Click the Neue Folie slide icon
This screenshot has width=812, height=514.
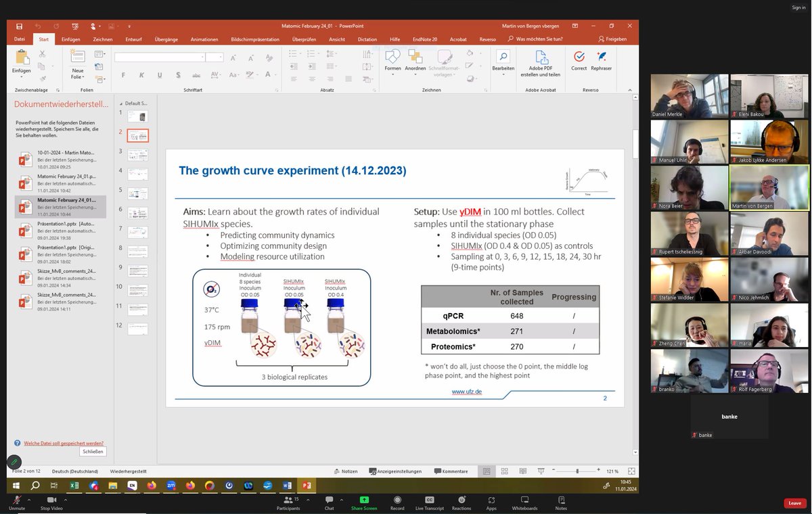point(78,58)
